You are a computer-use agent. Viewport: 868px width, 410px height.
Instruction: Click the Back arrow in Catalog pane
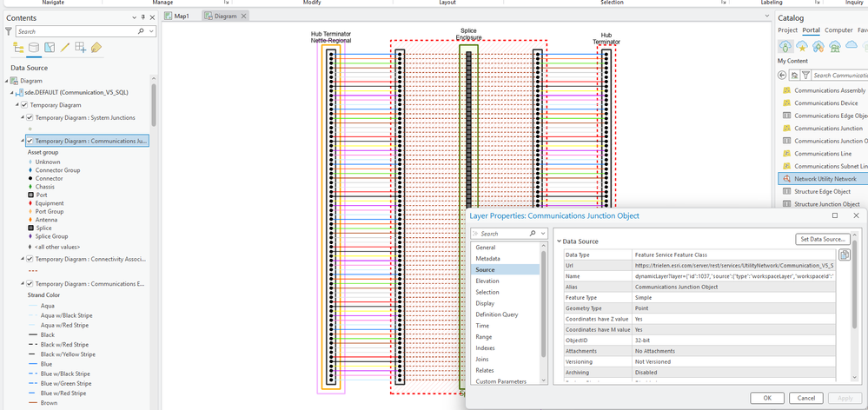(782, 75)
